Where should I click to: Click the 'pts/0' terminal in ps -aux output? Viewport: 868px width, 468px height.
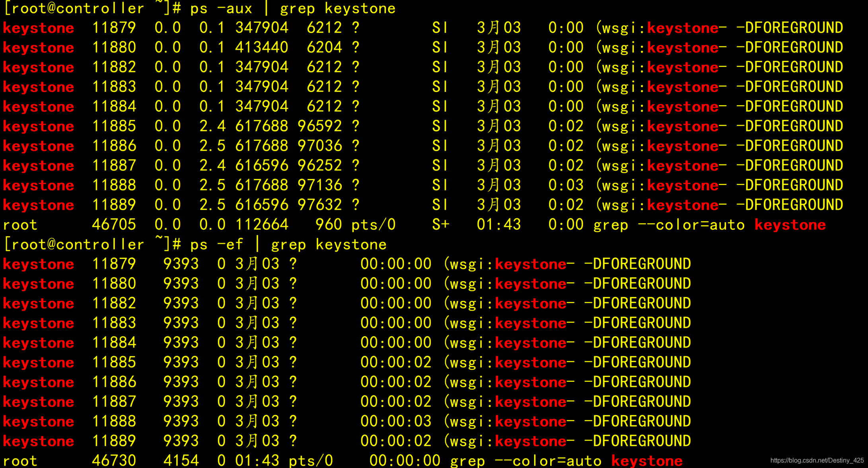pos(374,225)
